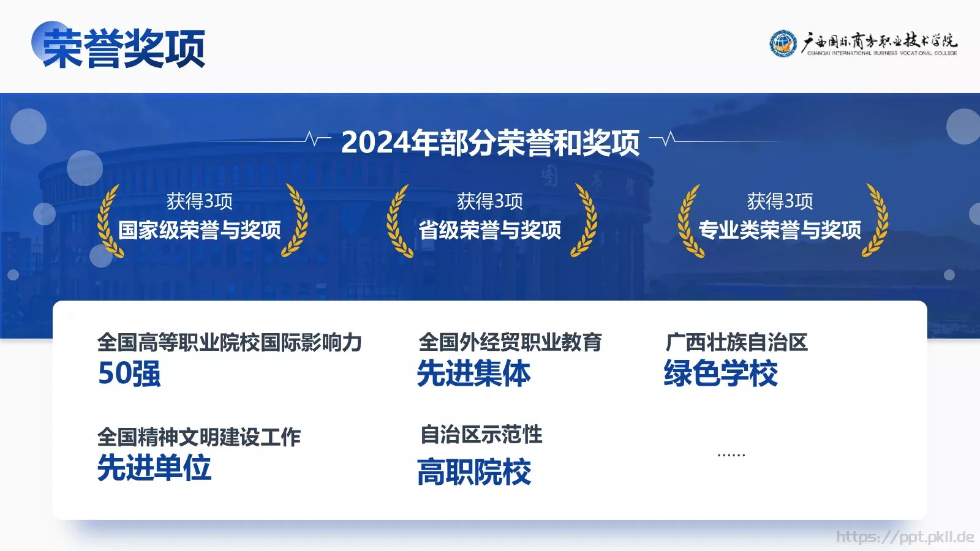
Task: Click the ellipsis …… in the white card
Action: tap(731, 455)
